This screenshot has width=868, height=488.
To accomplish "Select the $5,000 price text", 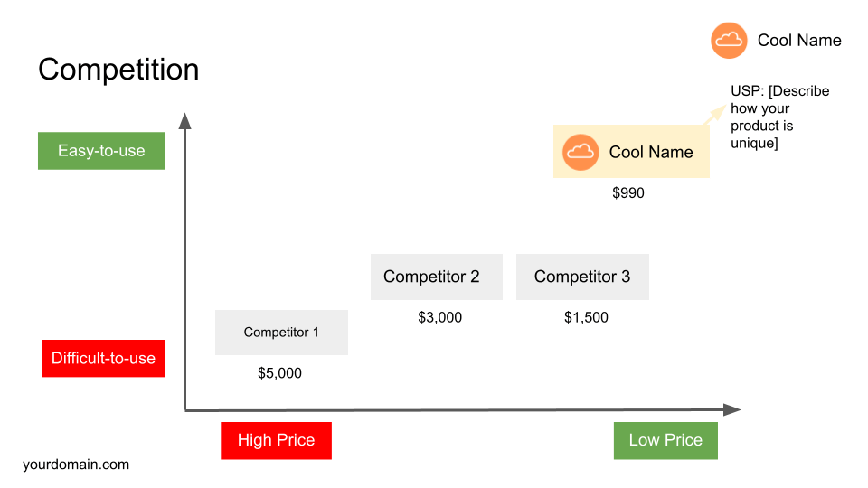I will (x=280, y=373).
